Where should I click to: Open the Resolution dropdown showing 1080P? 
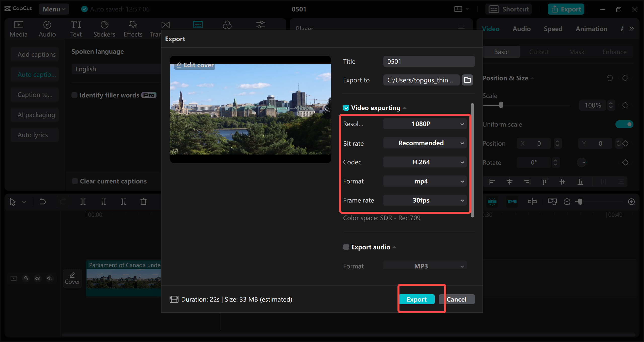[x=425, y=123]
